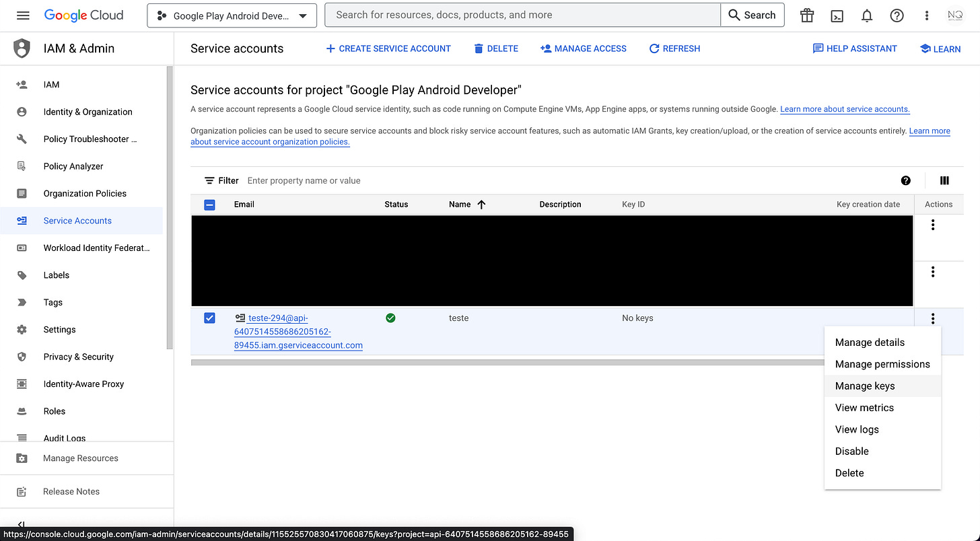Open the top bar three-dot settings menu
Image resolution: width=980 pixels, height=541 pixels.
927,15
